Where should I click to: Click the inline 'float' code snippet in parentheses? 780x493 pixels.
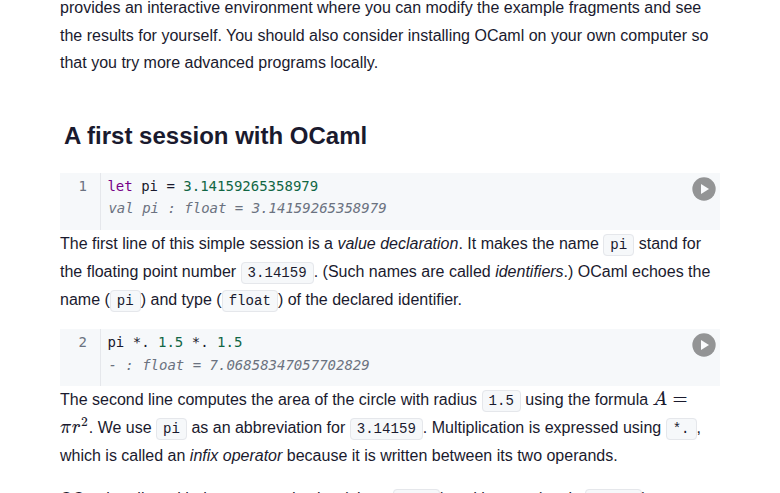pos(250,300)
